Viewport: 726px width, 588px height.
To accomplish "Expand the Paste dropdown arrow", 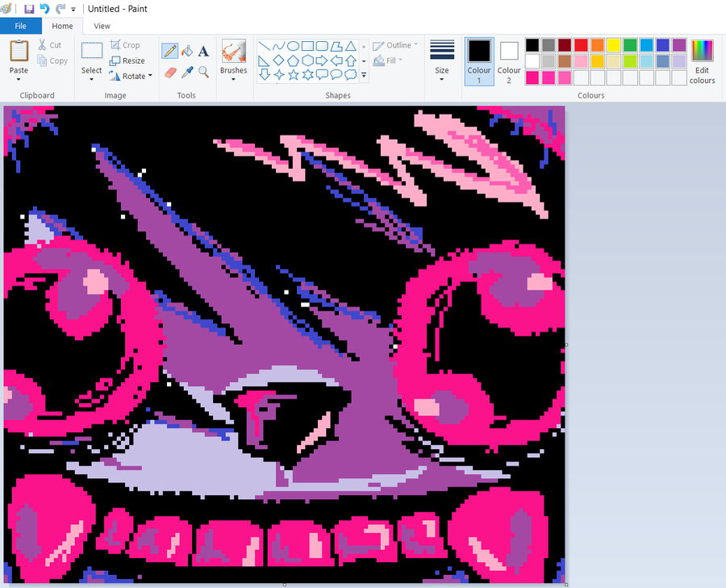I will click(19, 79).
